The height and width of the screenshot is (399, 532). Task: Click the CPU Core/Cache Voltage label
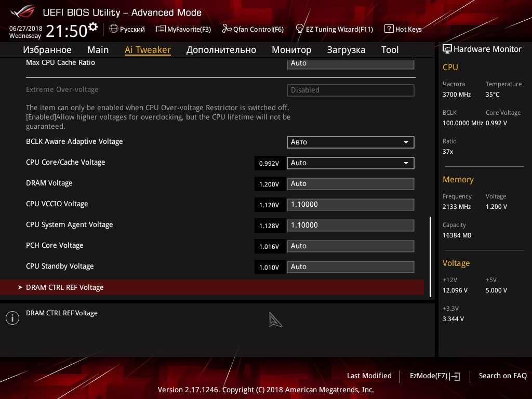pos(65,163)
